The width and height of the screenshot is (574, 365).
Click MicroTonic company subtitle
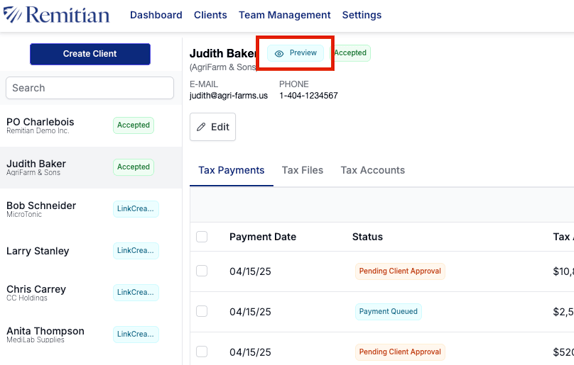(x=24, y=215)
